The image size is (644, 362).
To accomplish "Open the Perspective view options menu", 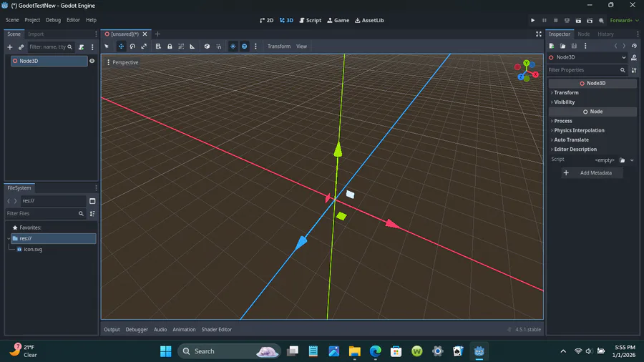I will [122, 62].
